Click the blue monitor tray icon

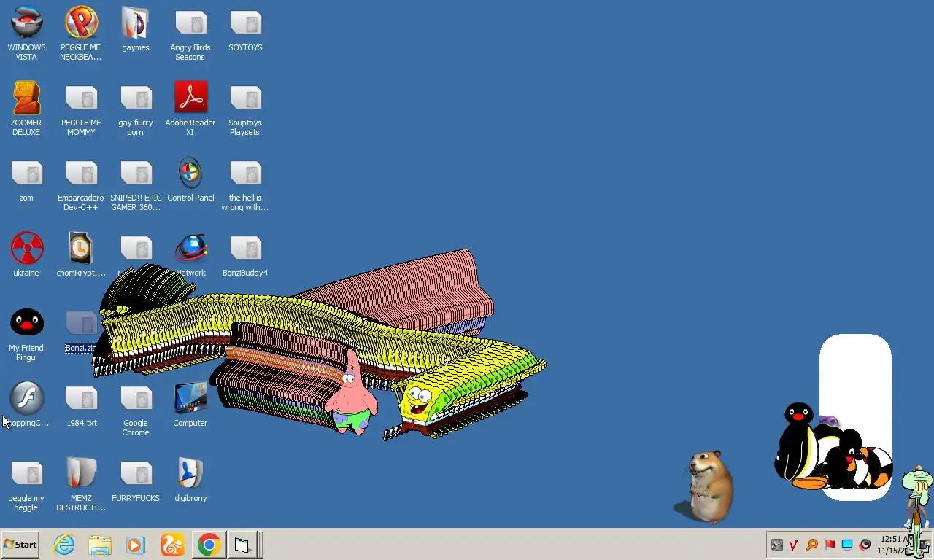(x=847, y=545)
